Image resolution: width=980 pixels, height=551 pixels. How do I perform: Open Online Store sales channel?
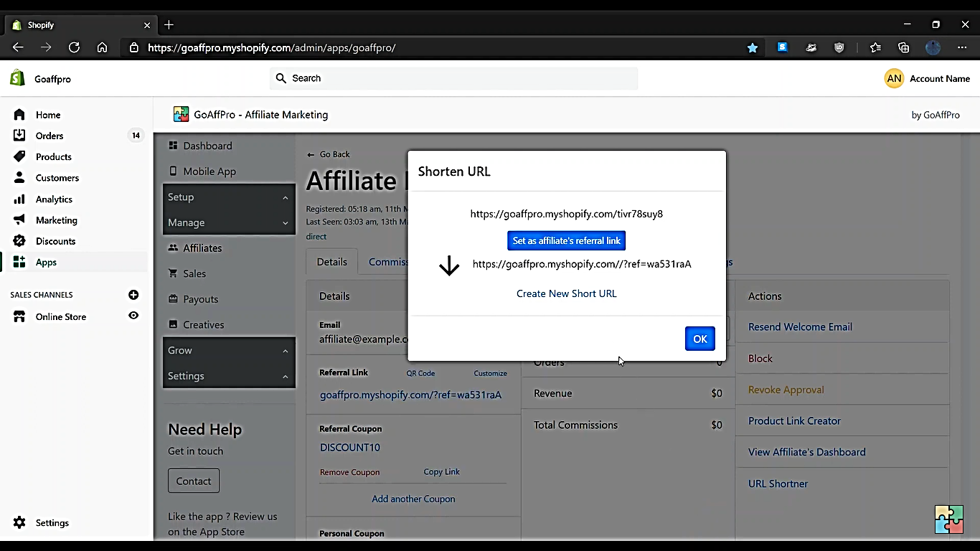[x=61, y=316]
